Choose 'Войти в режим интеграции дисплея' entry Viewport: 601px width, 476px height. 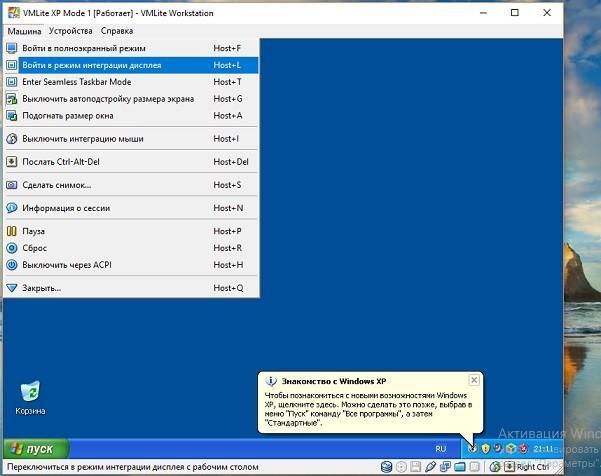click(x=131, y=65)
